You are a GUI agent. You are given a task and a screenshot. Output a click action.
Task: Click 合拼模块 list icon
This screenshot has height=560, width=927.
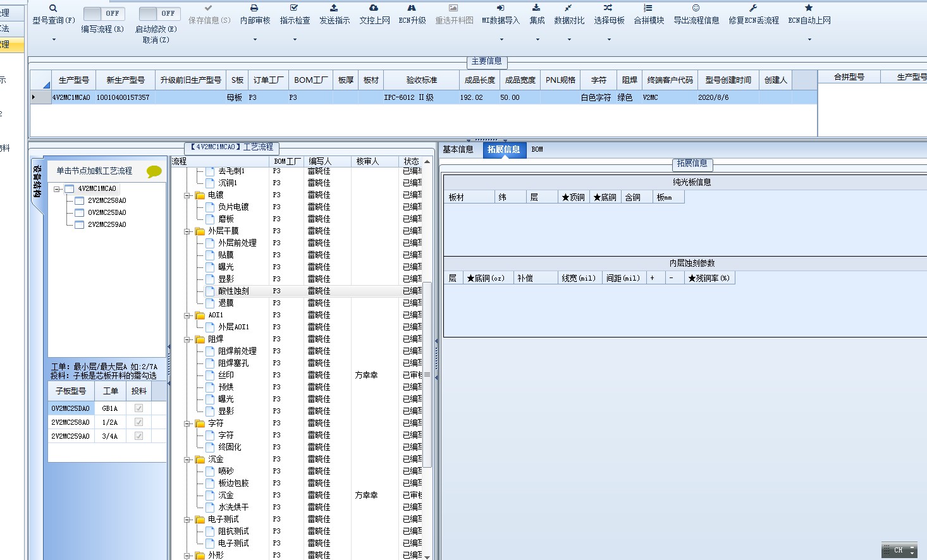click(648, 8)
